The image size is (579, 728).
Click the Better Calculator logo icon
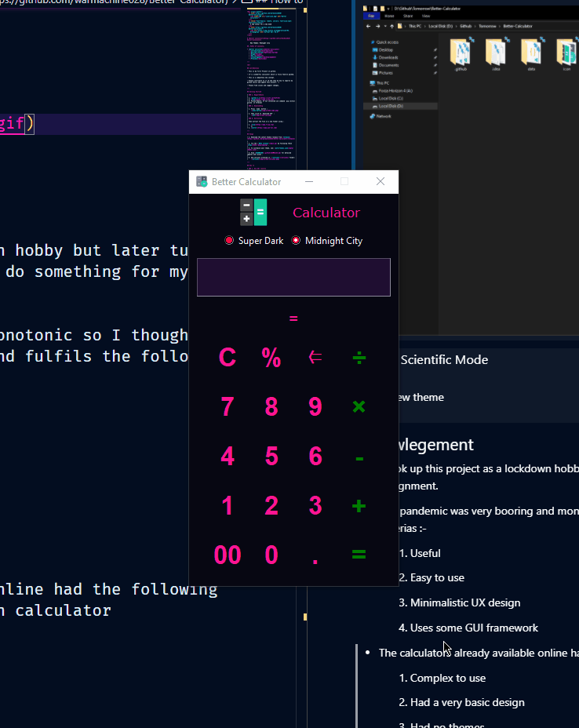pyautogui.click(x=253, y=212)
